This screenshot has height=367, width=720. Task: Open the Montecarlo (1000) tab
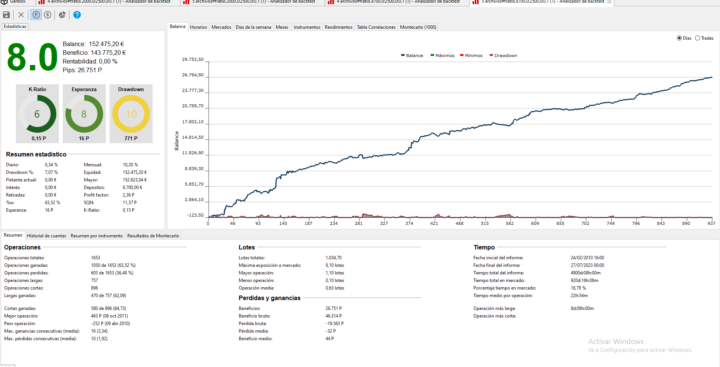point(418,27)
